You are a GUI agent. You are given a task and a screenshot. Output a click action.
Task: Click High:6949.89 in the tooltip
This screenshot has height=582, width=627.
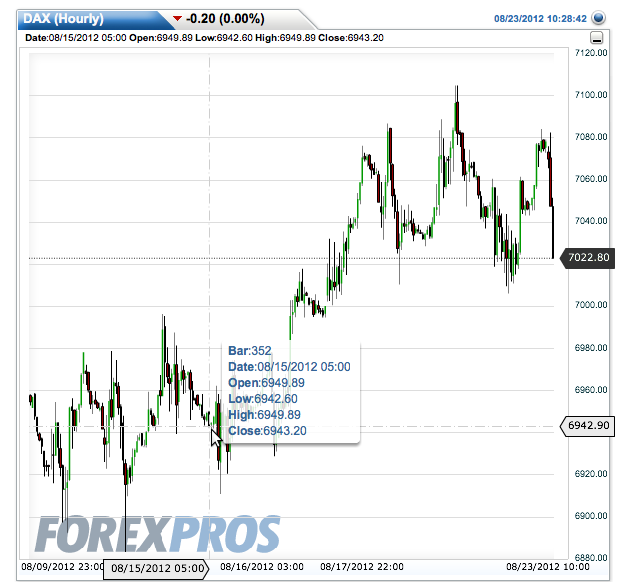click(x=264, y=415)
